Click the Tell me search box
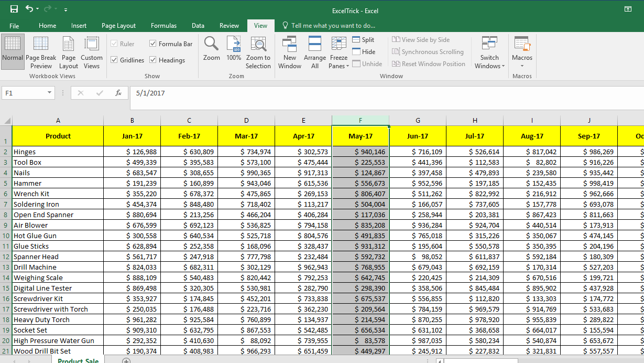The width and height of the screenshot is (644, 363). (333, 26)
